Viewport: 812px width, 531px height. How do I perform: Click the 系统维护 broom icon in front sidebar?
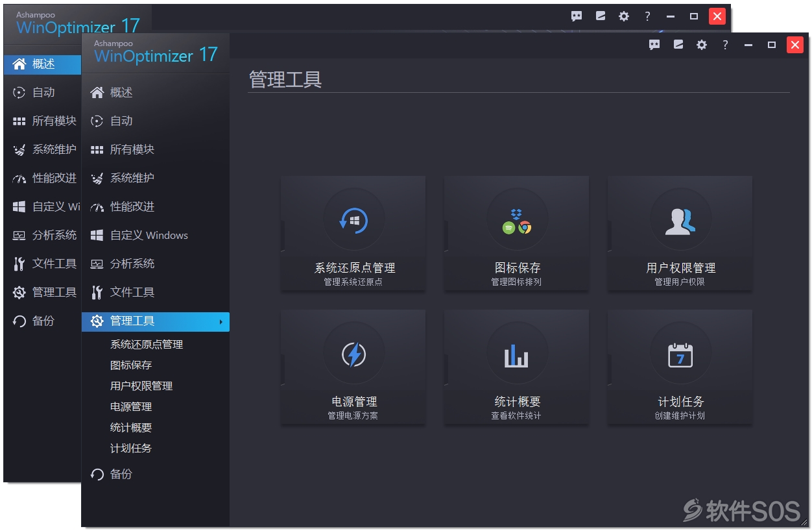pyautogui.click(x=97, y=179)
